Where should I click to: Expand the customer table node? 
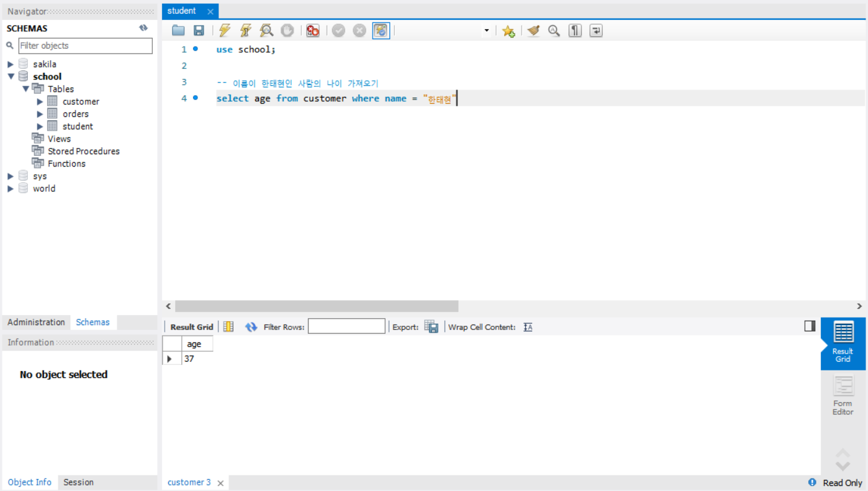click(40, 101)
